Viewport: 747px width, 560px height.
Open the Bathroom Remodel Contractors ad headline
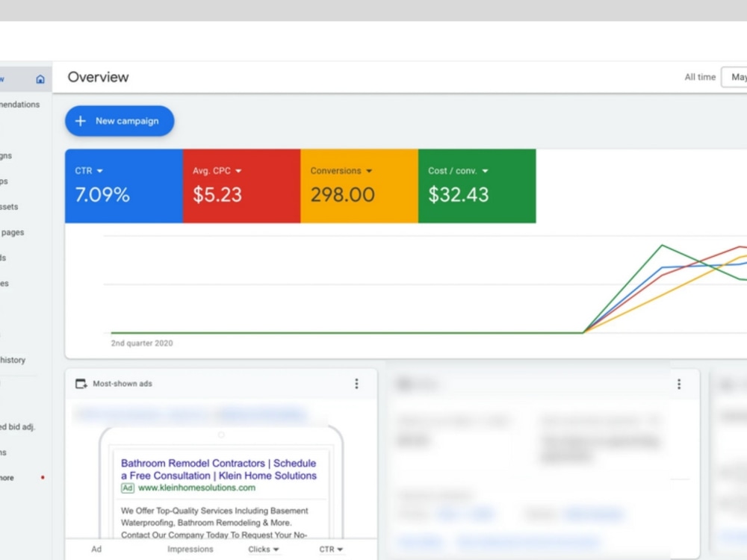pyautogui.click(x=219, y=469)
